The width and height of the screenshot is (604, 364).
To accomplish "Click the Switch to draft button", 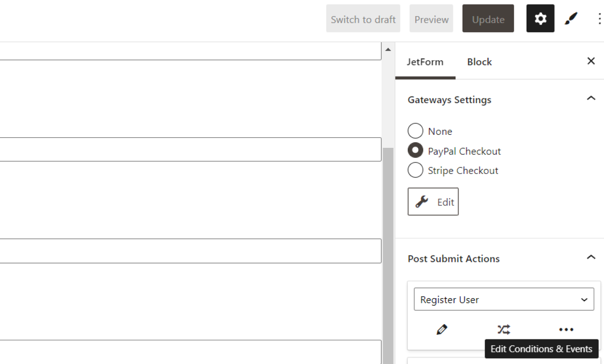I will click(x=363, y=18).
